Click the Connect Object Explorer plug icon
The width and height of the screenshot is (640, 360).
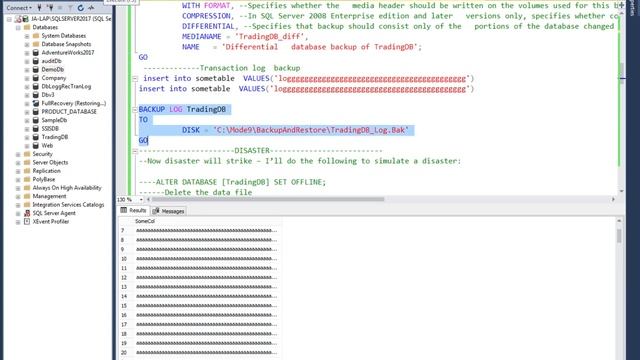coord(40,8)
